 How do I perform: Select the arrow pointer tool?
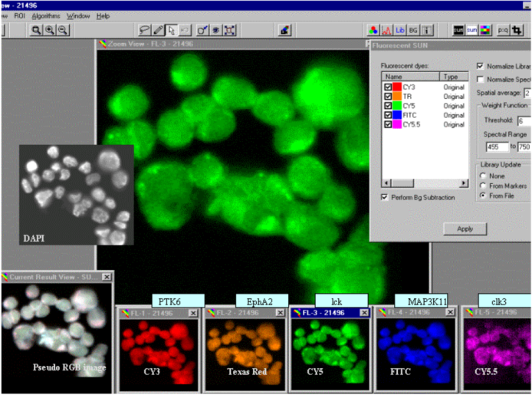pyautogui.click(x=172, y=30)
